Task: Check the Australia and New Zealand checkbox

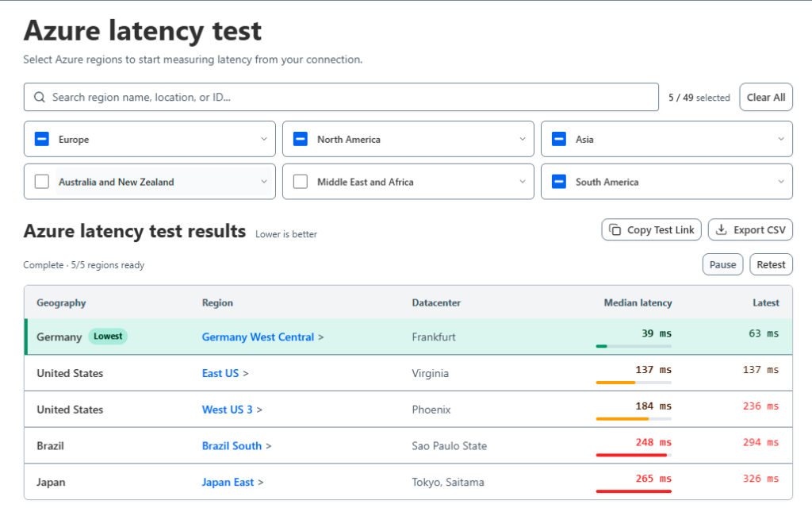Action: point(42,182)
